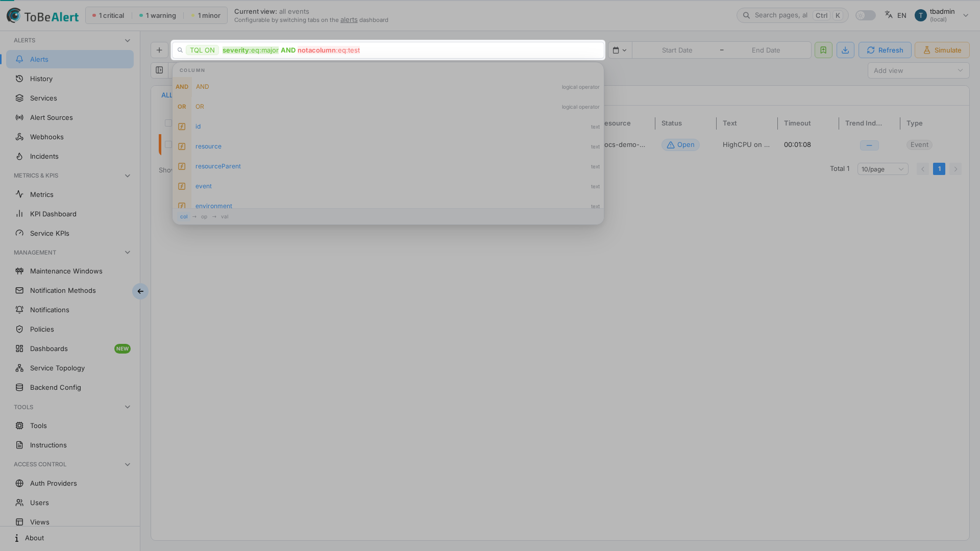Open Incidents in the sidebar

click(x=70, y=156)
